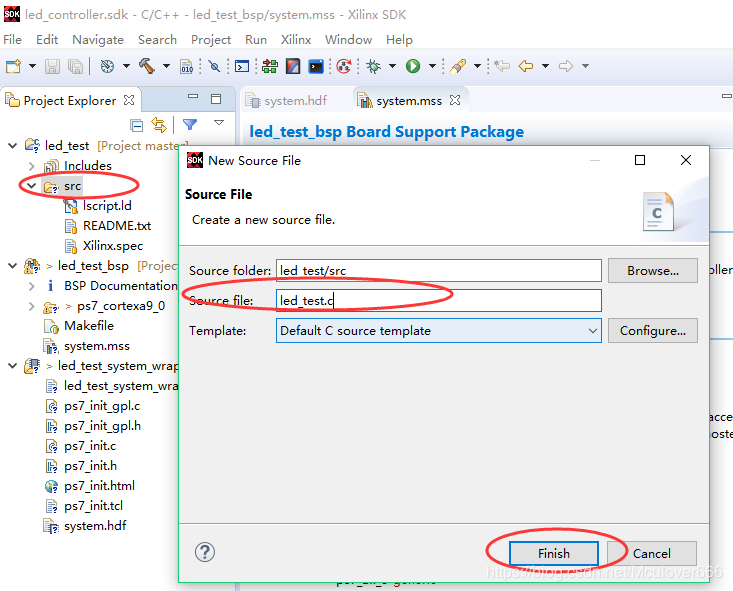
Task: Minimize the Project Explorer panel
Action: [x=193, y=96]
